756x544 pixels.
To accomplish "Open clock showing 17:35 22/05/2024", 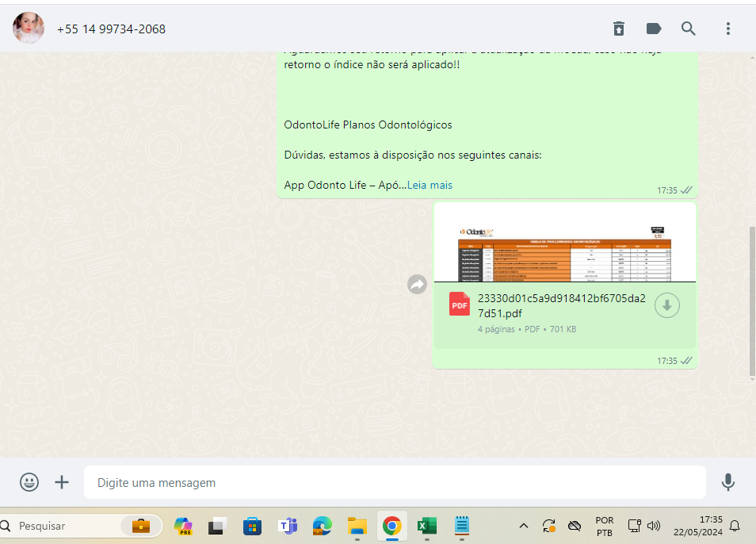I will point(697,526).
